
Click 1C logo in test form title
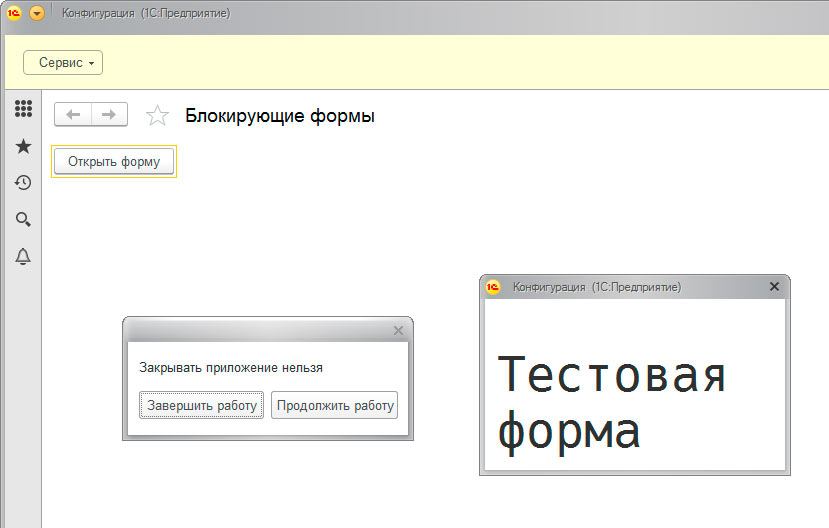tap(493, 287)
